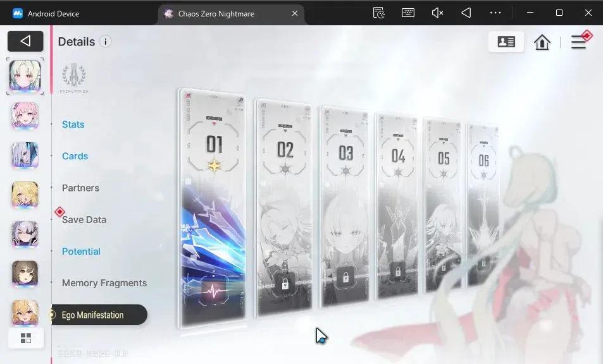Image resolution: width=603 pixels, height=364 pixels.
Task: Open the profile card icon
Action: point(506,42)
